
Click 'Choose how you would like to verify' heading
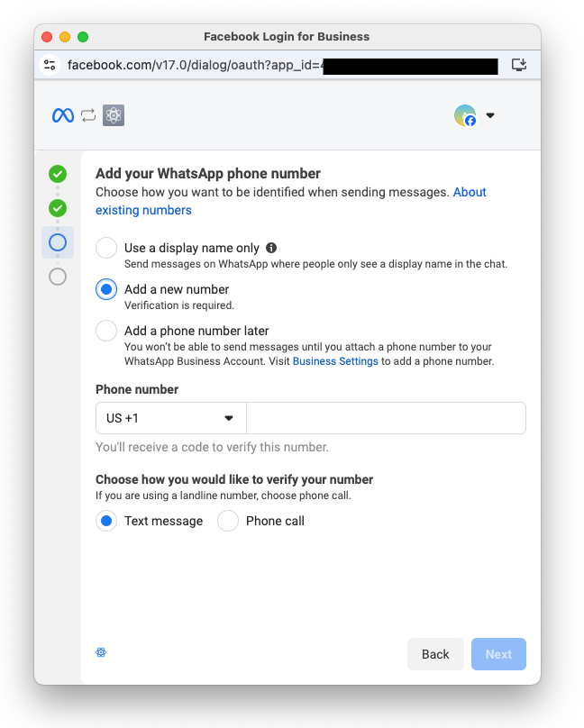[234, 479]
